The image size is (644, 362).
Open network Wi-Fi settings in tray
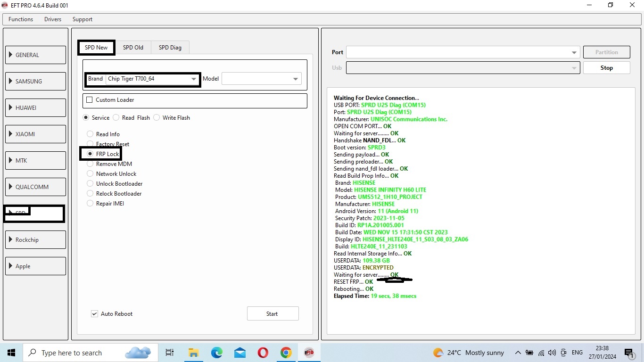point(541,353)
